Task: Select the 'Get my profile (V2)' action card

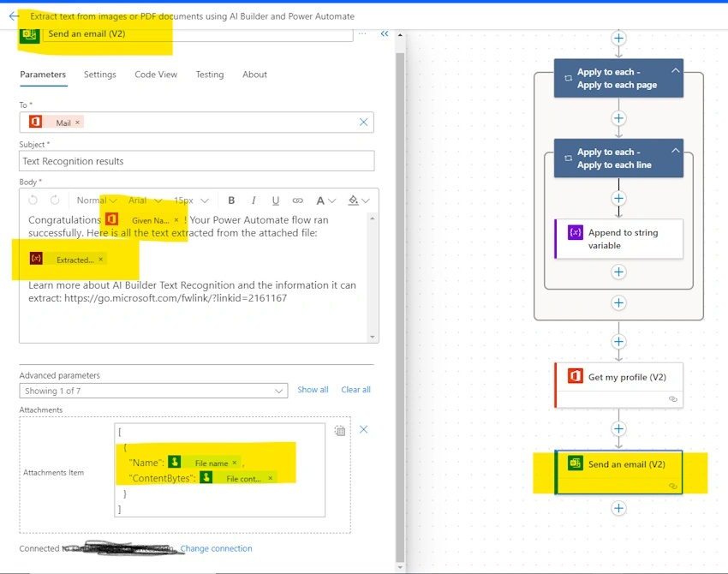Action: (x=618, y=385)
